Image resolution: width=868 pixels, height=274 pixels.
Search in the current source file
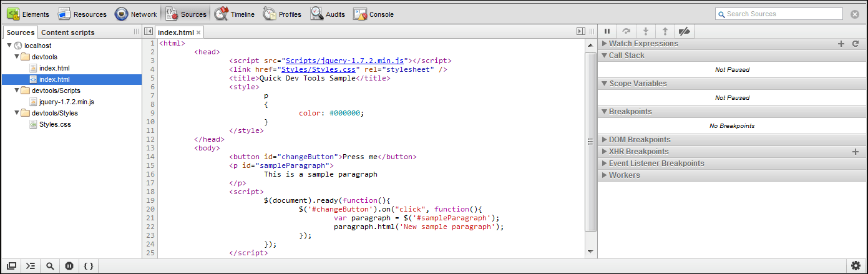pyautogui.click(x=50, y=265)
